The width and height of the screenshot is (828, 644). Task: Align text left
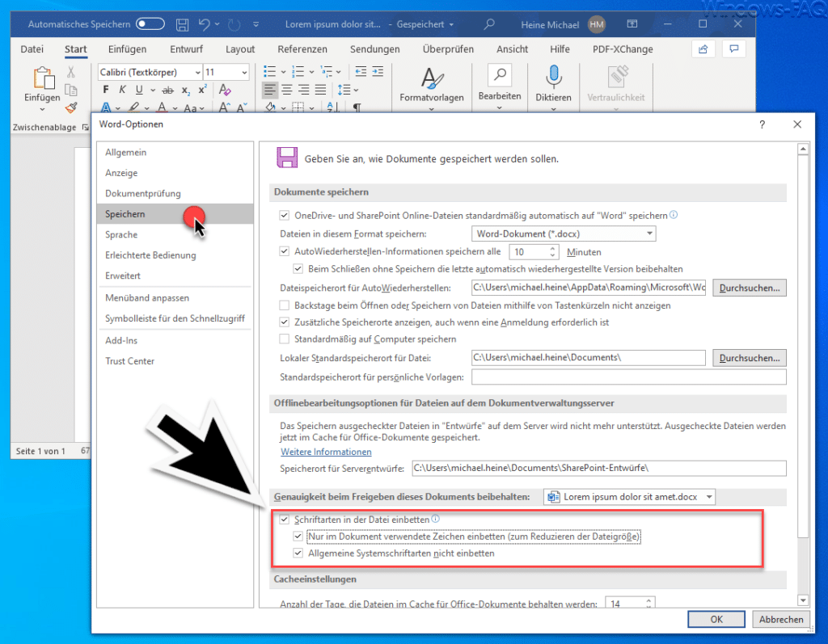[x=270, y=90]
